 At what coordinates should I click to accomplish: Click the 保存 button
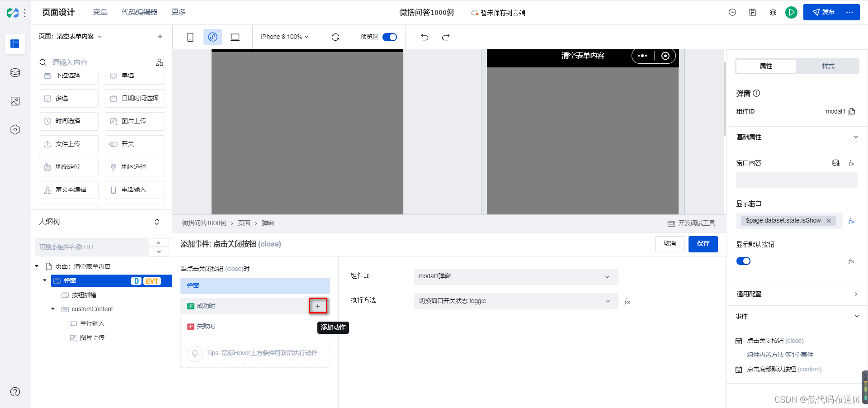pyautogui.click(x=703, y=244)
